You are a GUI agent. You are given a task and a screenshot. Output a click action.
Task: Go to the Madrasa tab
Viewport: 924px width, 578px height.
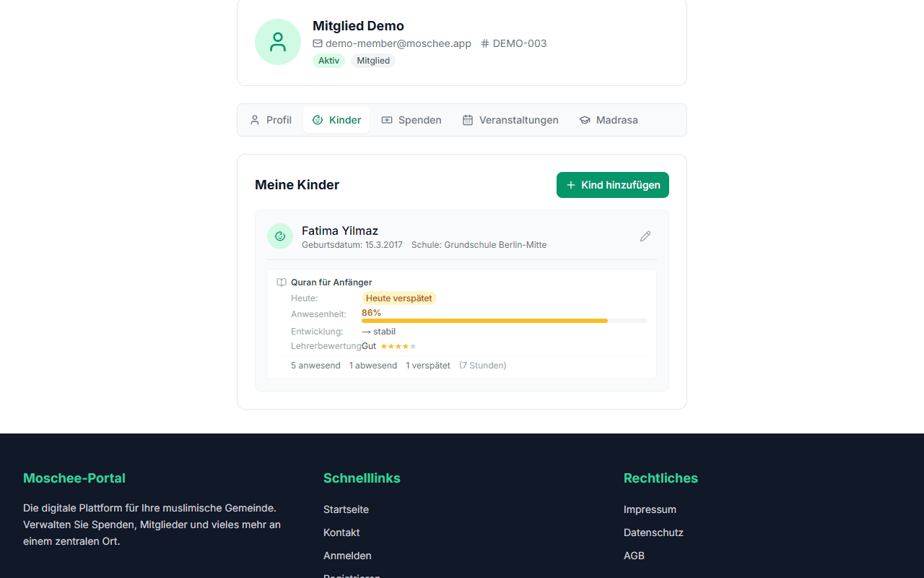coord(609,120)
